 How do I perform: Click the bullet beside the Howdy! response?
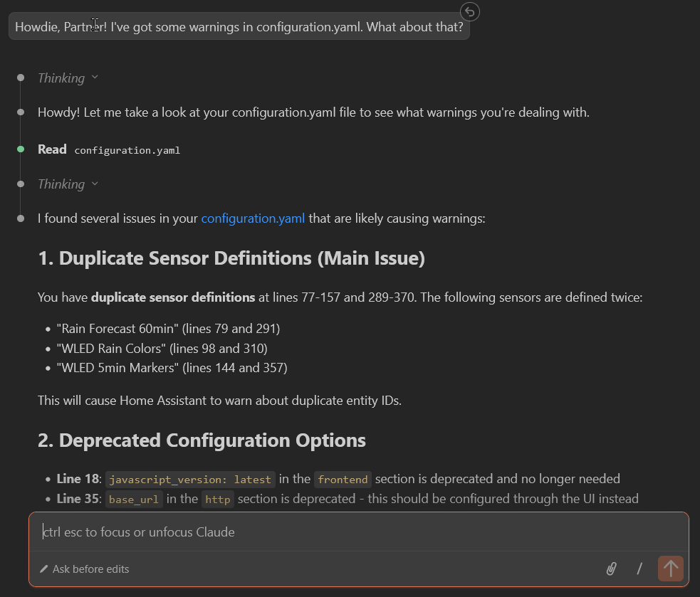21,112
